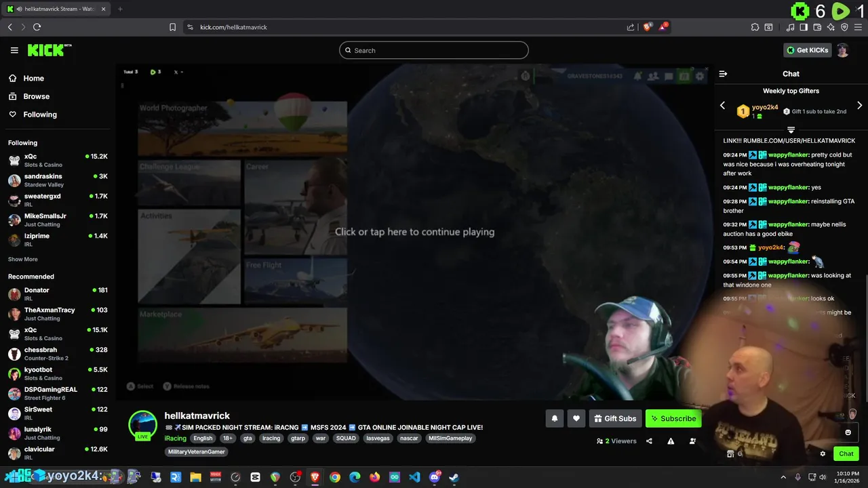The width and height of the screenshot is (868, 488).
Task: Toggle browser sidebar panel
Action: pos(804,27)
